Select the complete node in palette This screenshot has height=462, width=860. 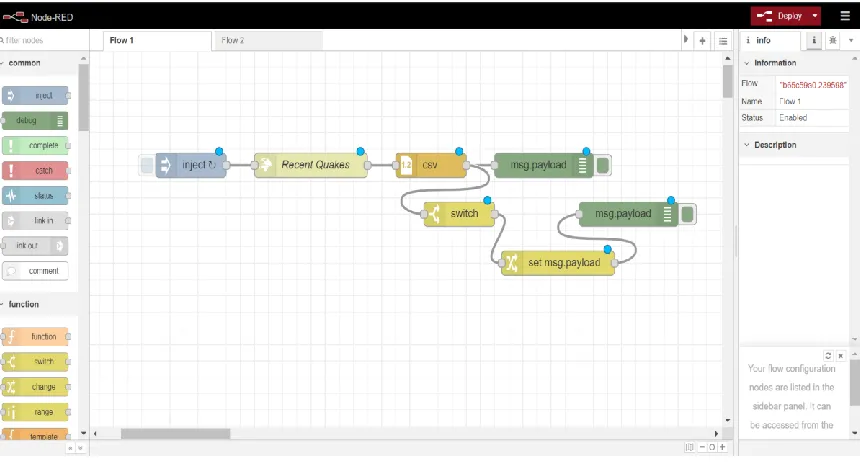pos(36,145)
